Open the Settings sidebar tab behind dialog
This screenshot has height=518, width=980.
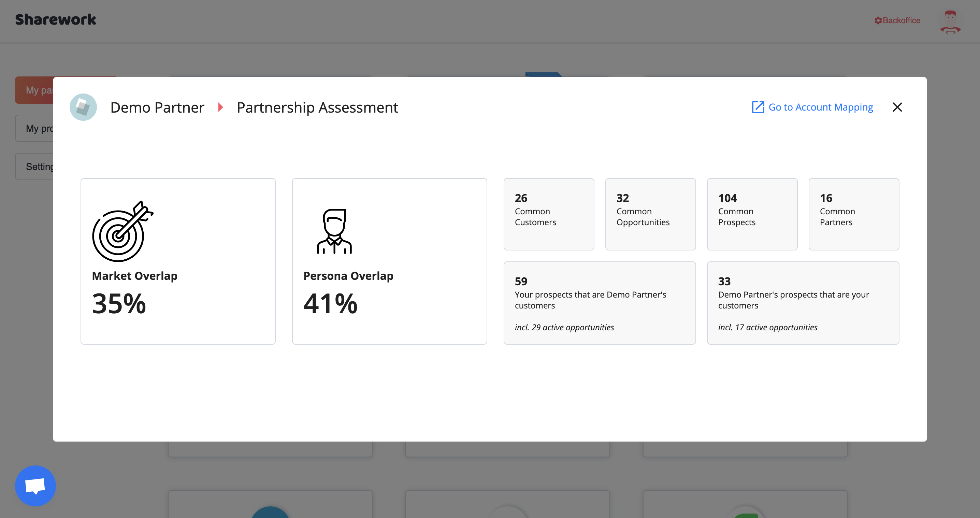34,167
